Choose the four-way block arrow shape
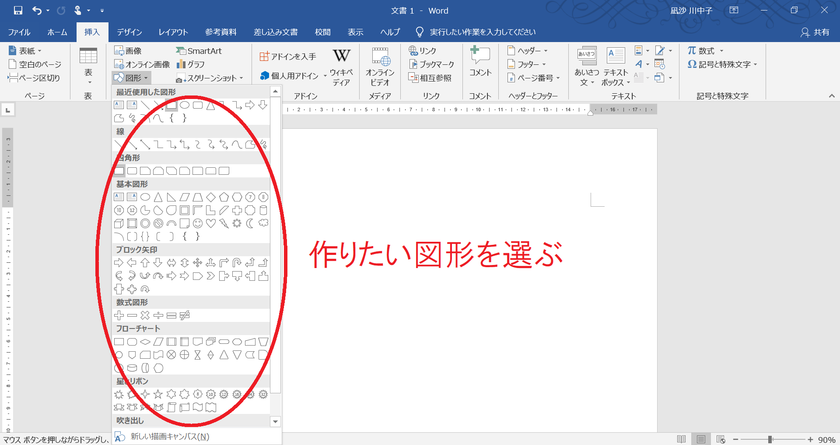The height and width of the screenshot is (445, 840). coord(198,262)
